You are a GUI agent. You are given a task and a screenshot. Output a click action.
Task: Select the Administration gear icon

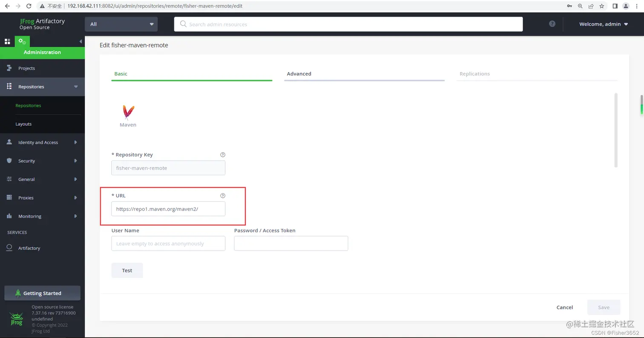pyautogui.click(x=22, y=41)
